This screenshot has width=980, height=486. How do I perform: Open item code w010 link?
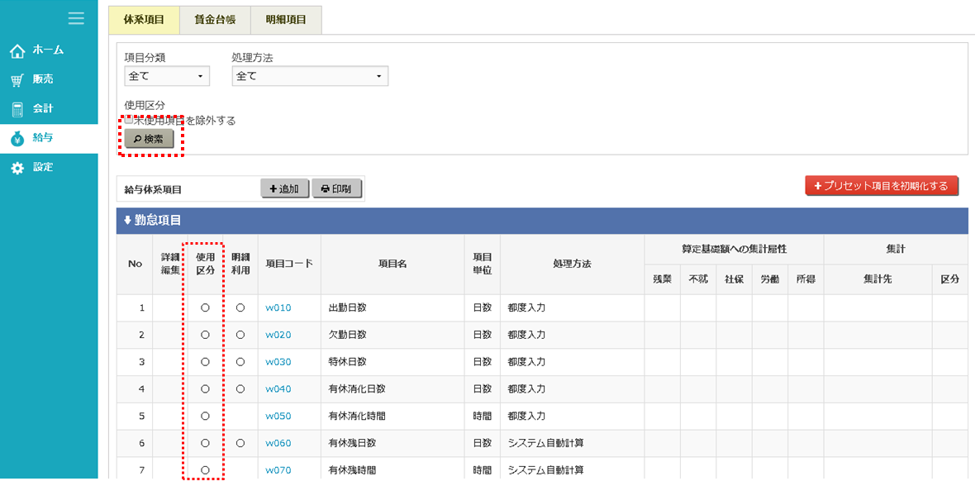(x=278, y=308)
